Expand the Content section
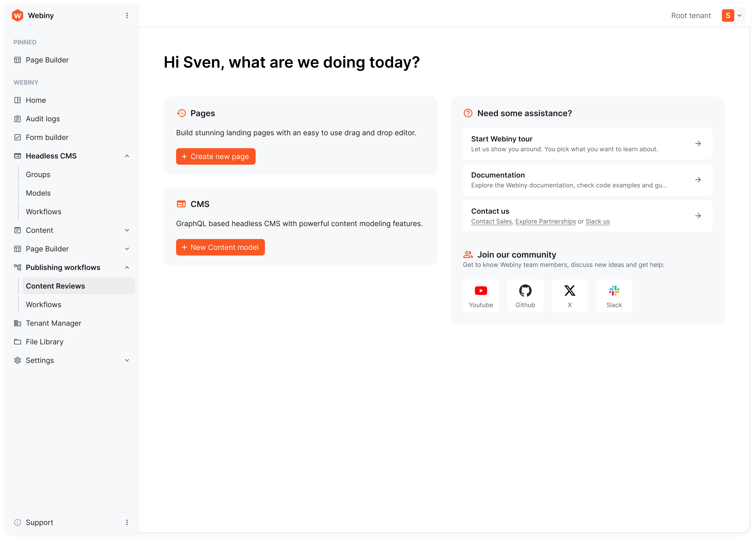 tap(127, 230)
